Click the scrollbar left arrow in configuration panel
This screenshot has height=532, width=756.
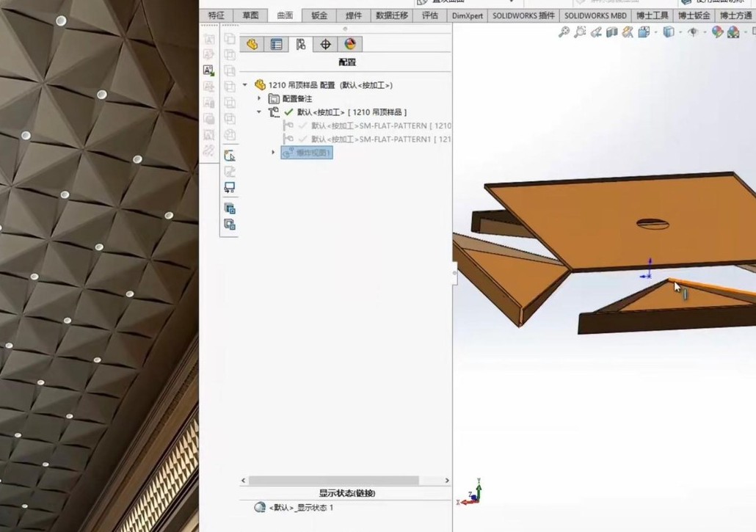tap(244, 481)
